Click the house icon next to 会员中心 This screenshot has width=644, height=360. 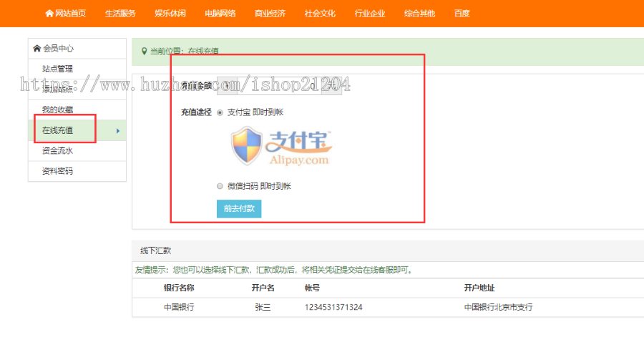36,48
